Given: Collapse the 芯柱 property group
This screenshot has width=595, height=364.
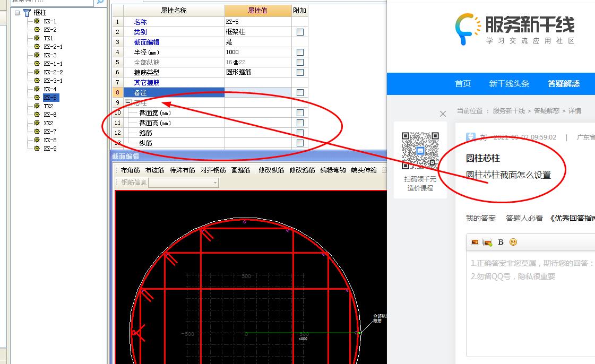Looking at the screenshot, I should pyautogui.click(x=128, y=103).
